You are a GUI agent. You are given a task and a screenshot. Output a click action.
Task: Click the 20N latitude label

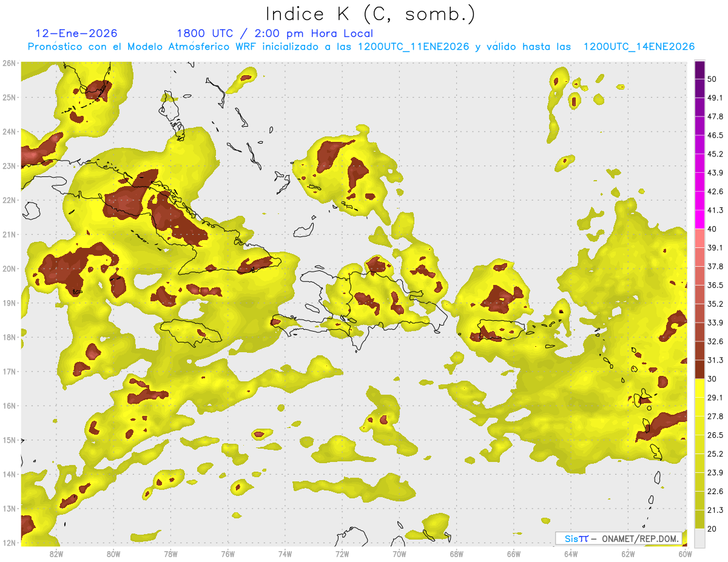(x=8, y=269)
